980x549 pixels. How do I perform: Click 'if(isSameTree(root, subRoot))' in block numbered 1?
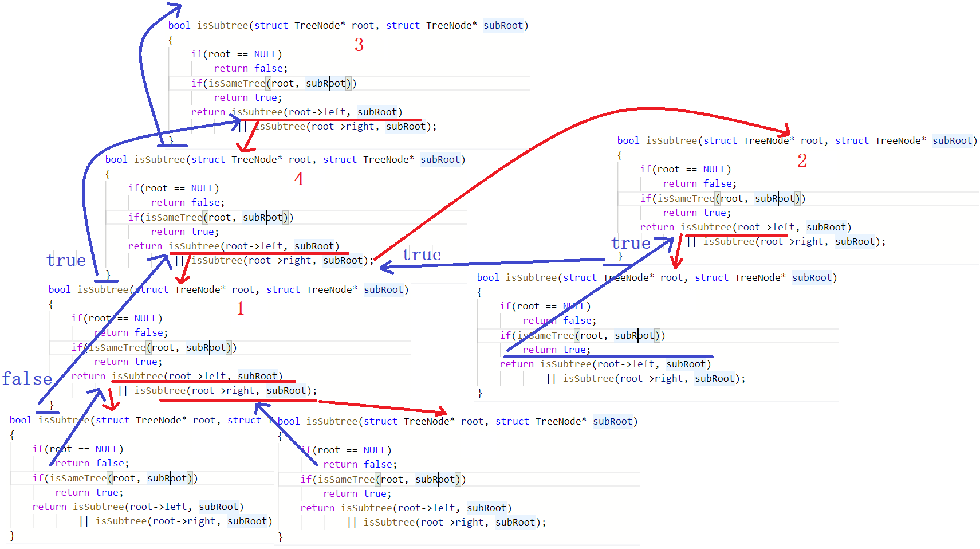(154, 347)
